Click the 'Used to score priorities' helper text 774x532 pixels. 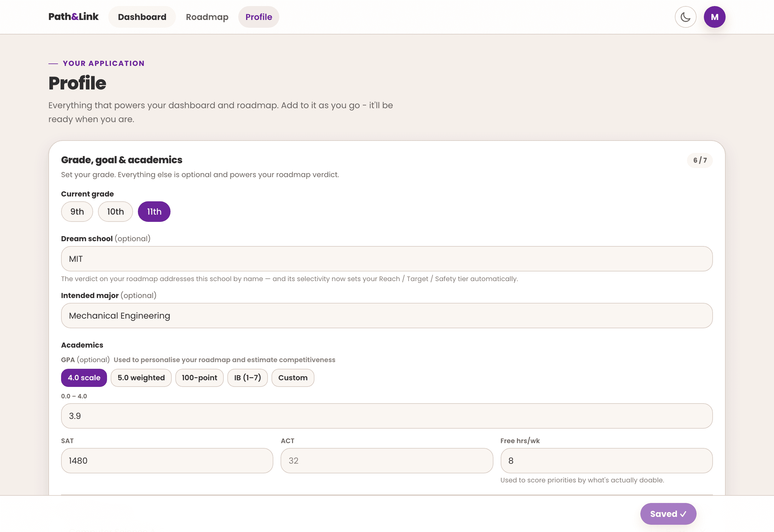point(582,480)
